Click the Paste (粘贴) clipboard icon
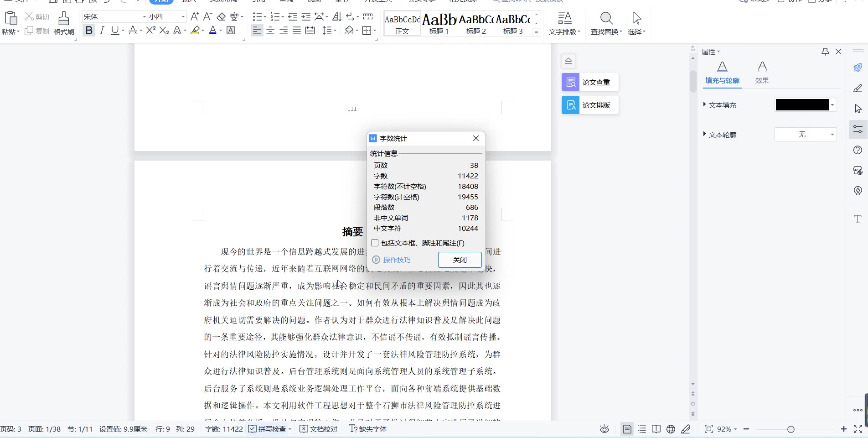The height and width of the screenshot is (438, 868). click(x=10, y=18)
